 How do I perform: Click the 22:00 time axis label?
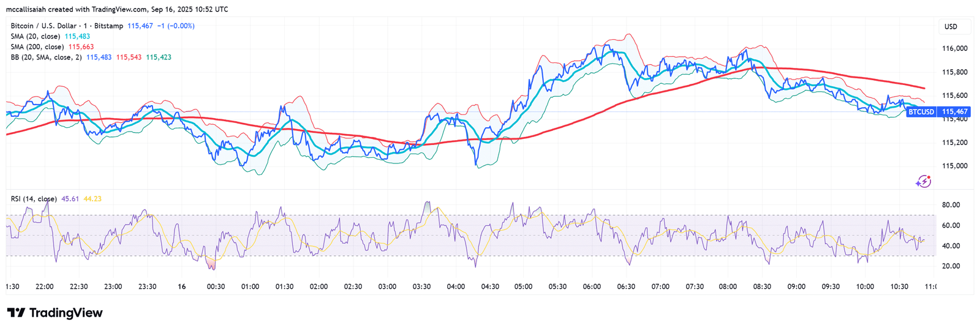tap(45, 286)
